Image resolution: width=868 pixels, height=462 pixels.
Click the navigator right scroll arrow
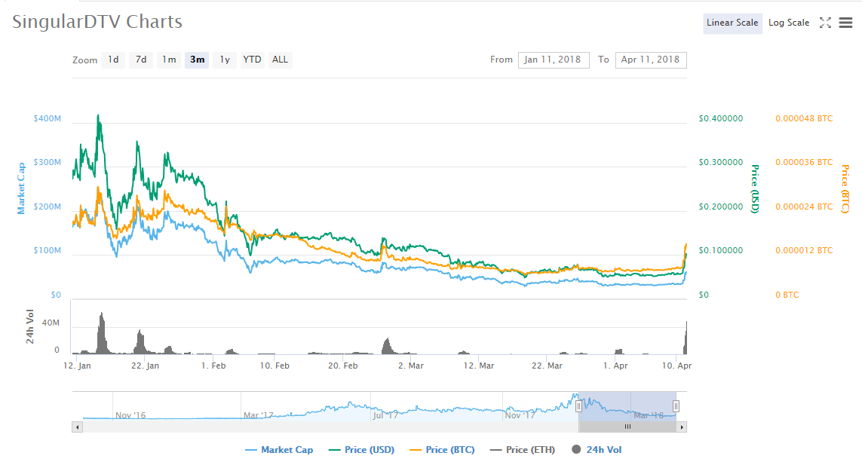(682, 427)
